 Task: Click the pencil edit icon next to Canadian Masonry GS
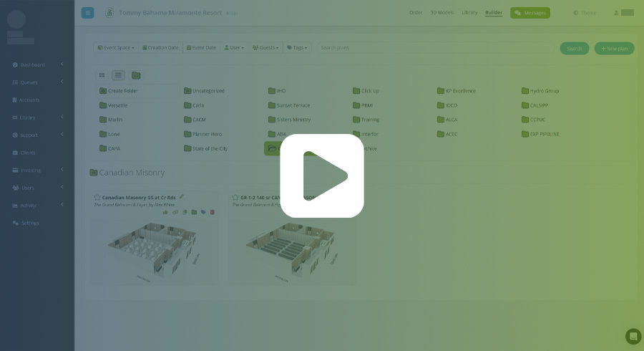click(x=182, y=196)
